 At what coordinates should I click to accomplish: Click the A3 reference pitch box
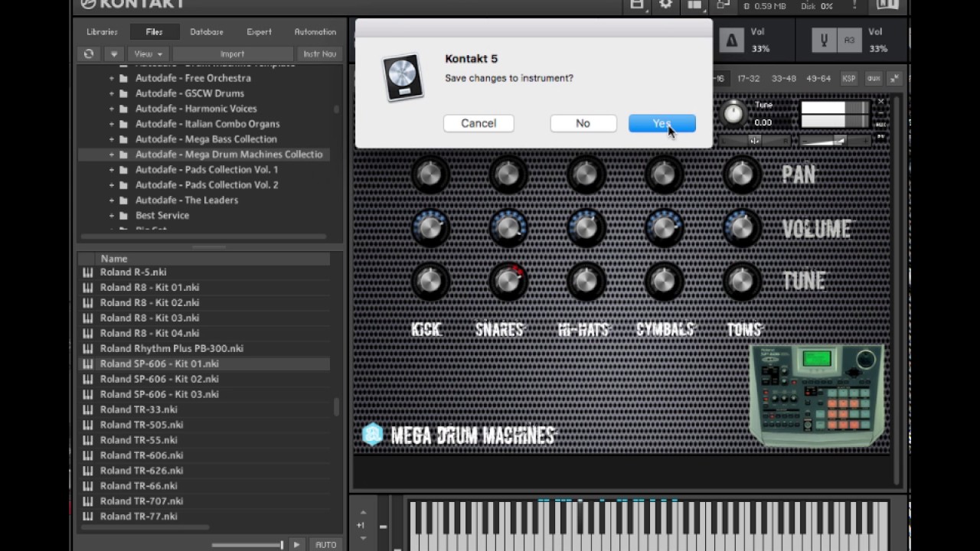coord(849,41)
